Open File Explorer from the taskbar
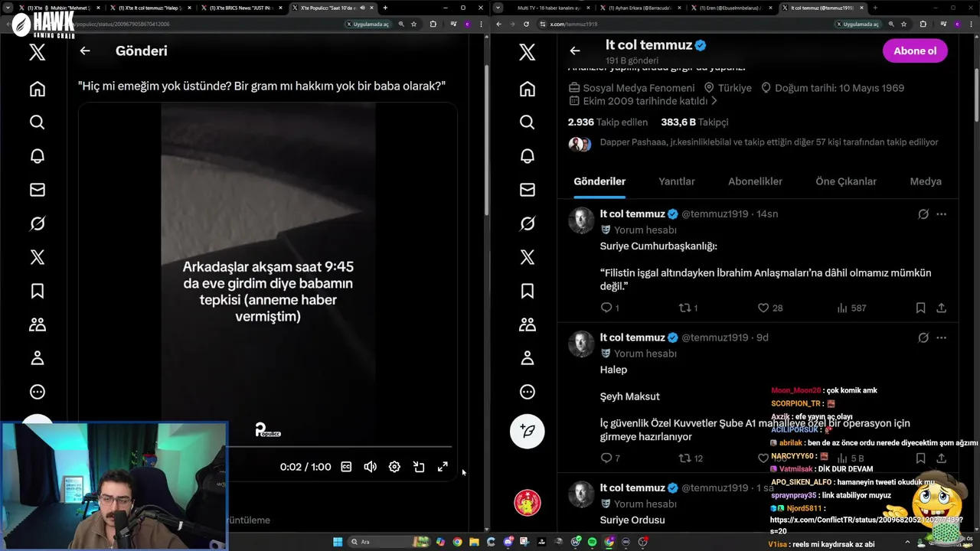980x551 pixels. click(x=474, y=542)
